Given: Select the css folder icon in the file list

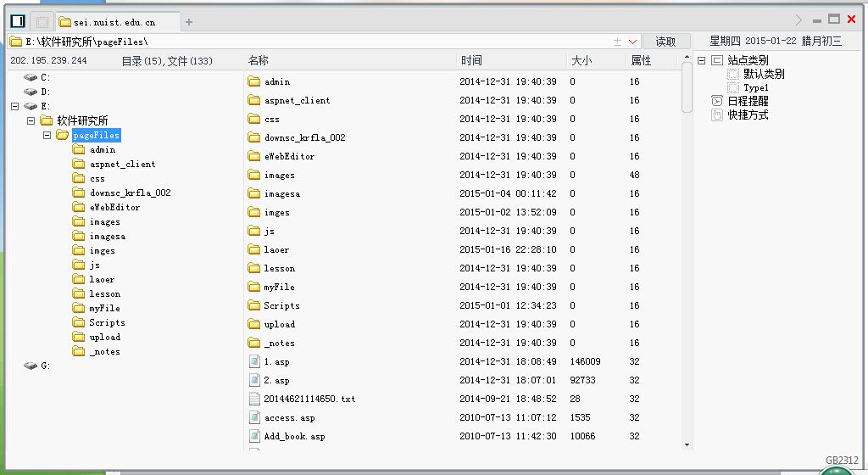Looking at the screenshot, I should pos(254,119).
